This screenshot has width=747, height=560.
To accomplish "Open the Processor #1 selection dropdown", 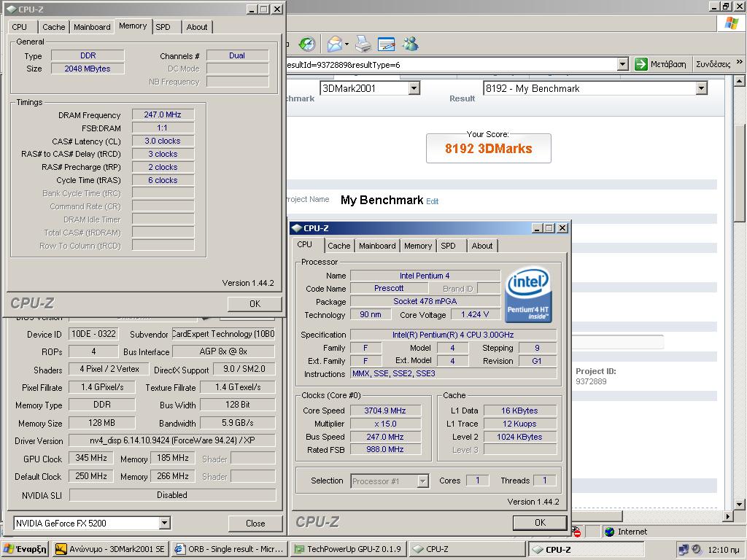I will tap(422, 481).
